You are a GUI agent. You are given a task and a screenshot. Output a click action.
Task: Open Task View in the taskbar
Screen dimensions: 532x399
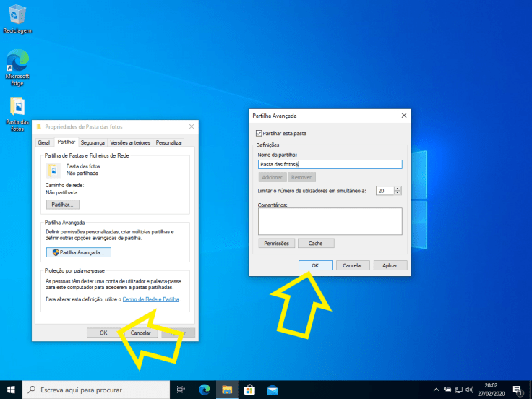181,390
